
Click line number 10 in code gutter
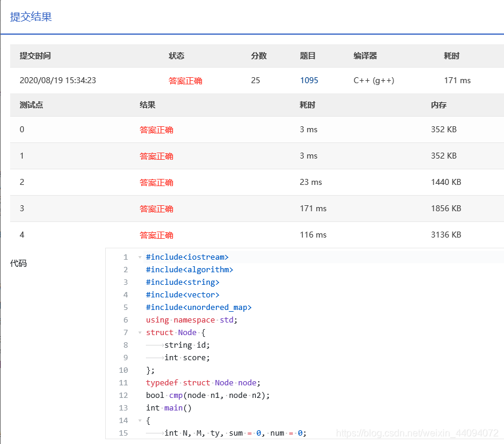[x=123, y=370]
